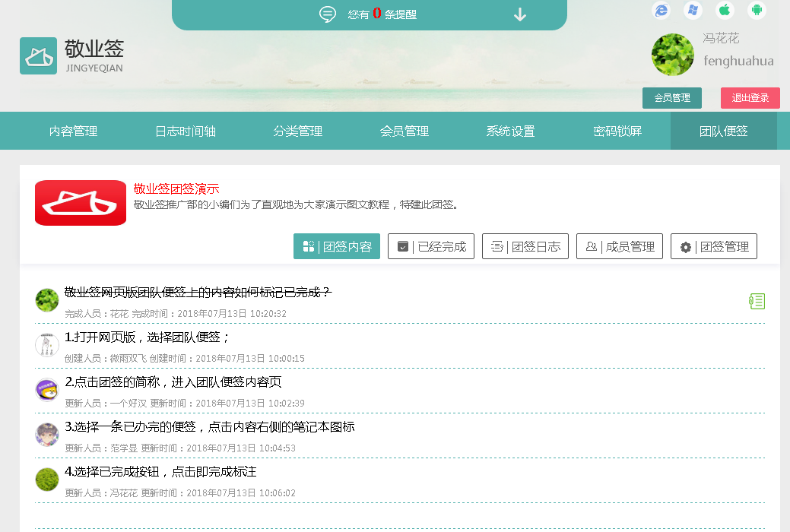The image size is (790, 532).
Task: Open the 密码锁屏 nav tab
Action: pyautogui.click(x=617, y=131)
